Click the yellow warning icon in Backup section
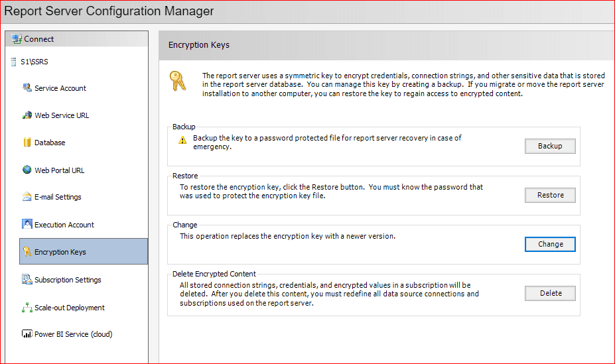This screenshot has height=364, width=615. 182,141
